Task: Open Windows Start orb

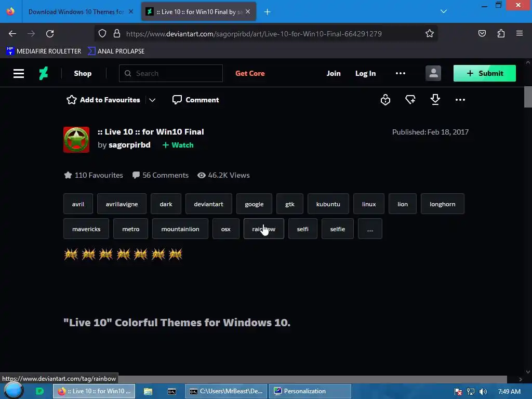Action: coord(14,391)
